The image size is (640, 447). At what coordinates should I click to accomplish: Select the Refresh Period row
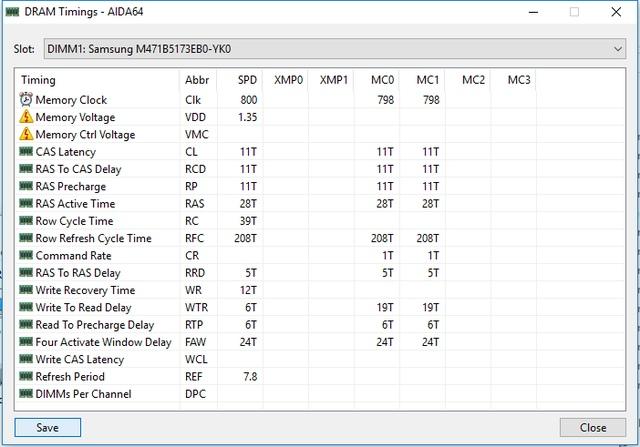click(x=320, y=376)
